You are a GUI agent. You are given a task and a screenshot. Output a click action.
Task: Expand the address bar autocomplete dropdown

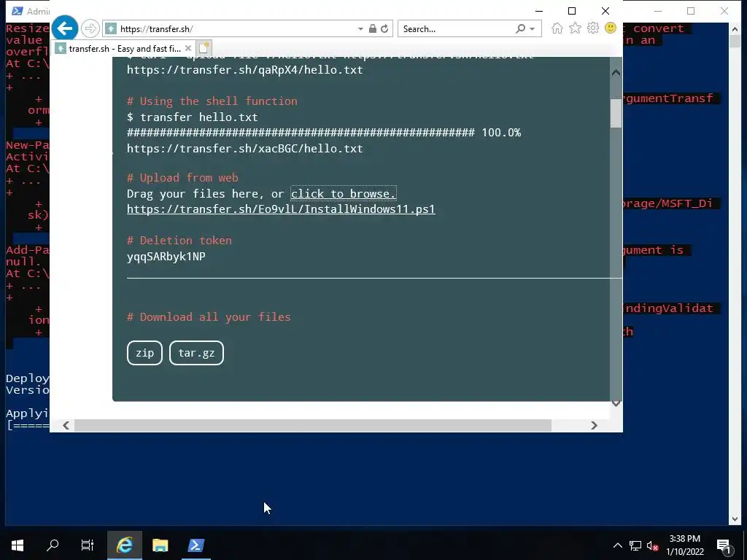pyautogui.click(x=360, y=29)
